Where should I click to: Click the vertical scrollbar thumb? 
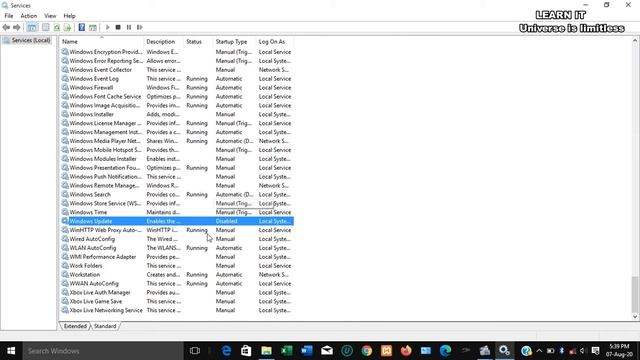635,295
